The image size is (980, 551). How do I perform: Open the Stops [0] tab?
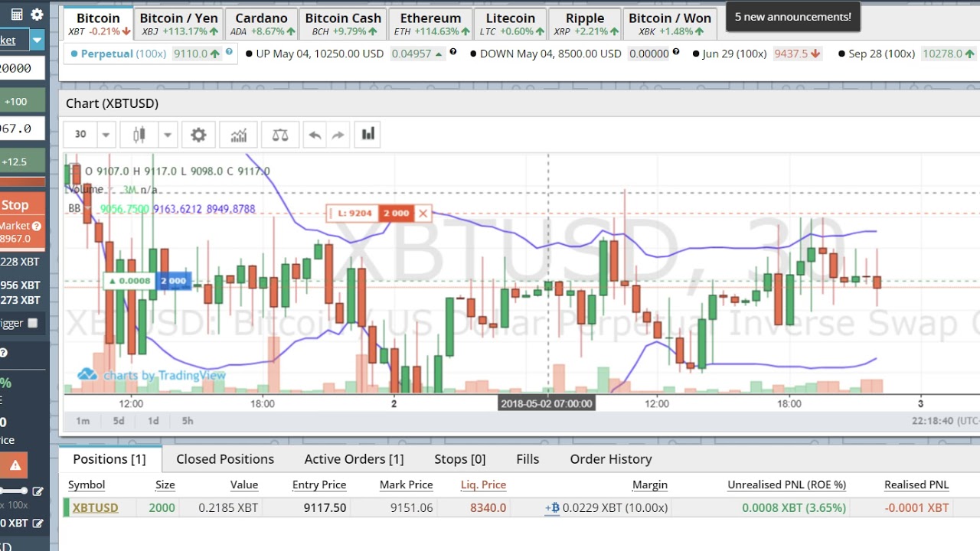click(x=460, y=459)
